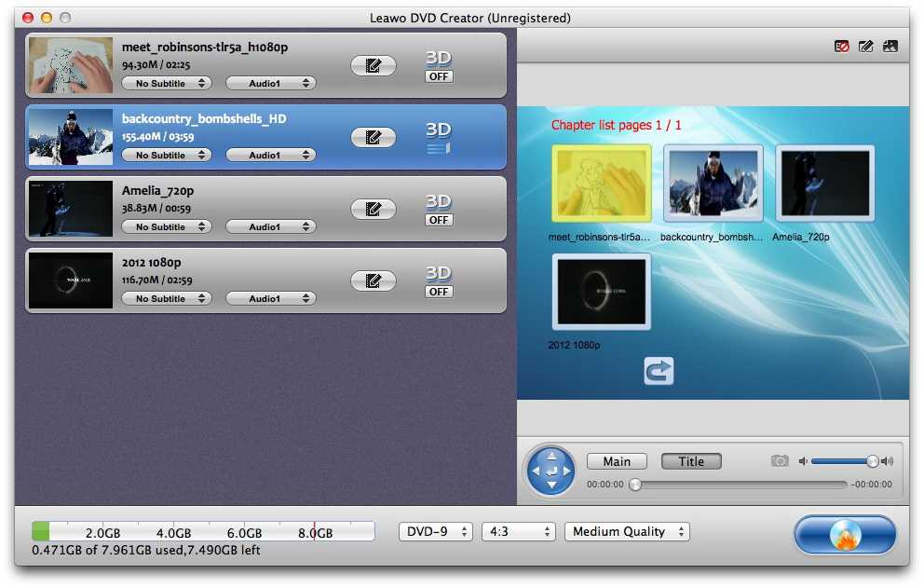Open the edit tool for 2012 1080p
Viewport: 924px width, 588px height.
(x=373, y=280)
